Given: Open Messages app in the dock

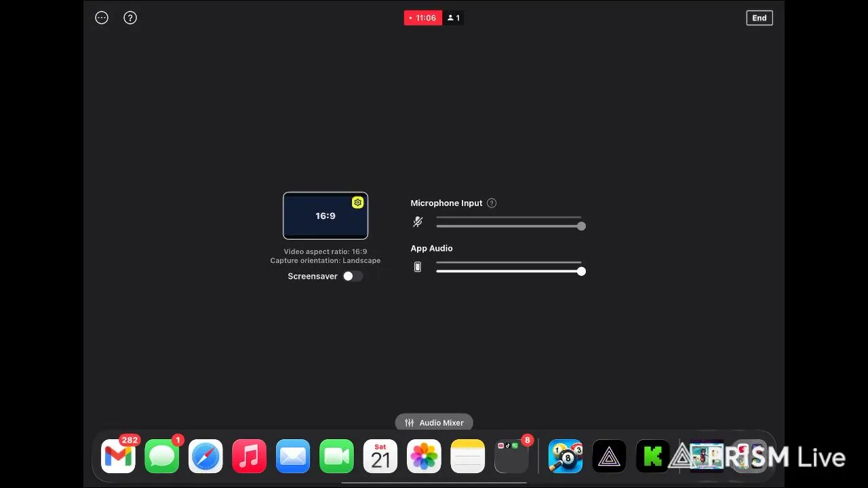Looking at the screenshot, I should click(162, 457).
